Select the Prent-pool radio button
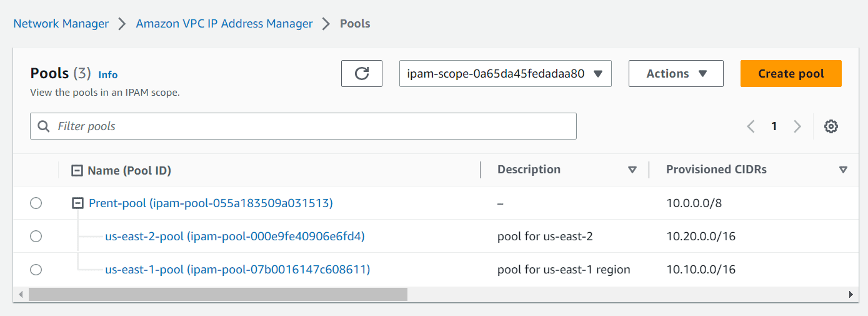The height and width of the screenshot is (316, 868). coord(36,203)
